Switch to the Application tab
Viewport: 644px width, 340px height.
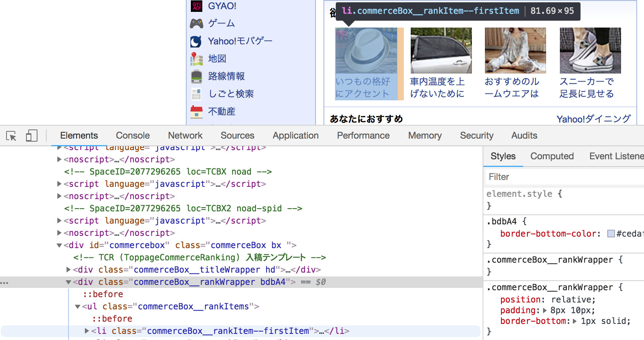[x=296, y=136]
